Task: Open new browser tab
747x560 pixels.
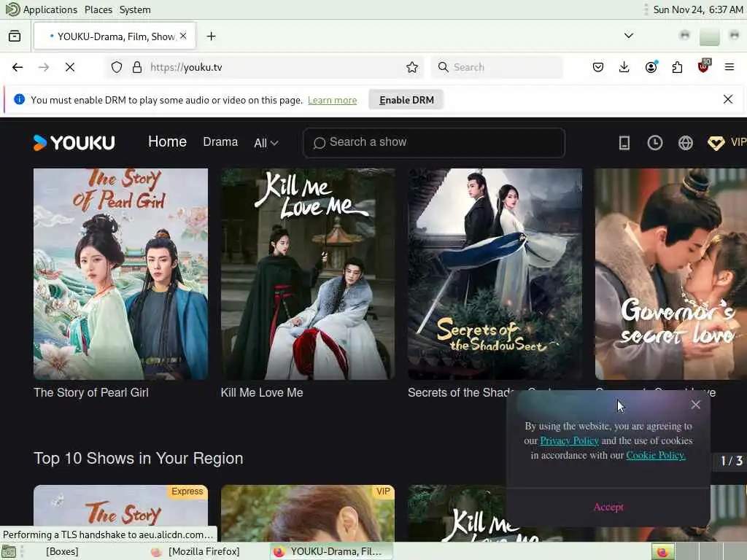Action: [x=211, y=36]
